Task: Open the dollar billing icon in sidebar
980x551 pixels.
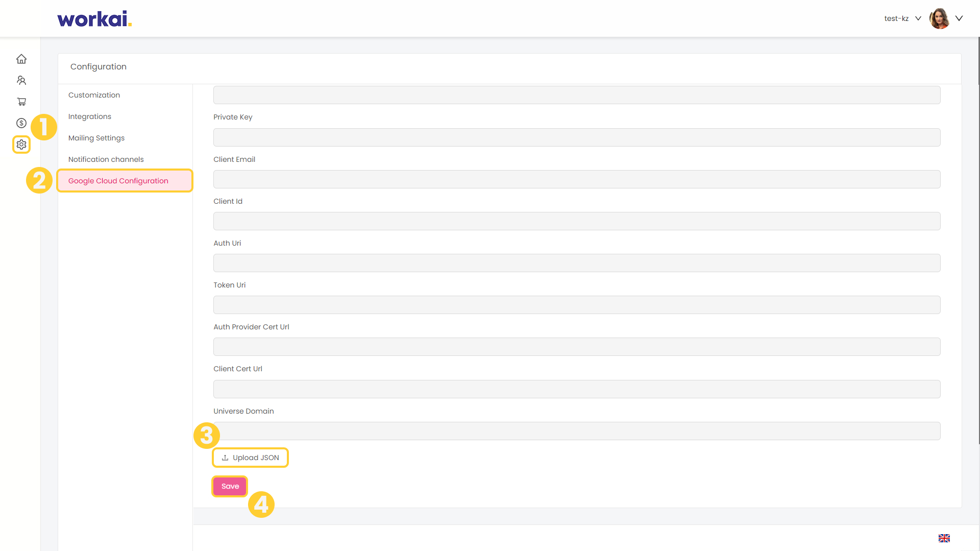Action: coord(21,123)
